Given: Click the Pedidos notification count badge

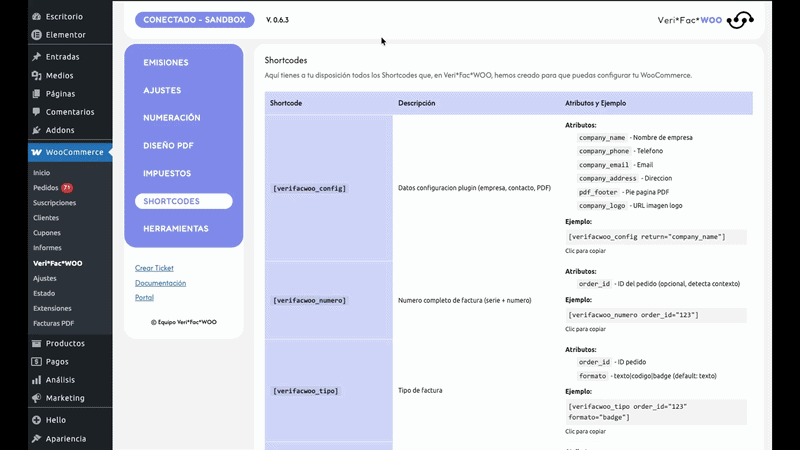Looking at the screenshot, I should (x=67, y=188).
